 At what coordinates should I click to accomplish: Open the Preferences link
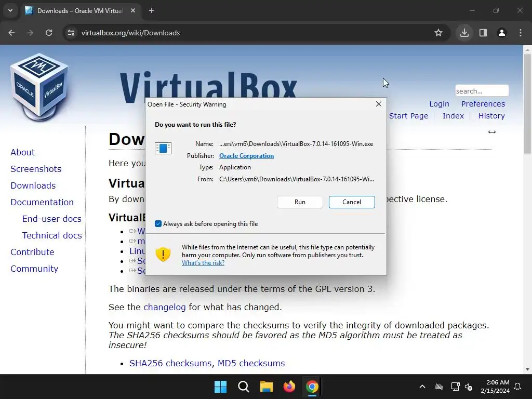tap(483, 104)
